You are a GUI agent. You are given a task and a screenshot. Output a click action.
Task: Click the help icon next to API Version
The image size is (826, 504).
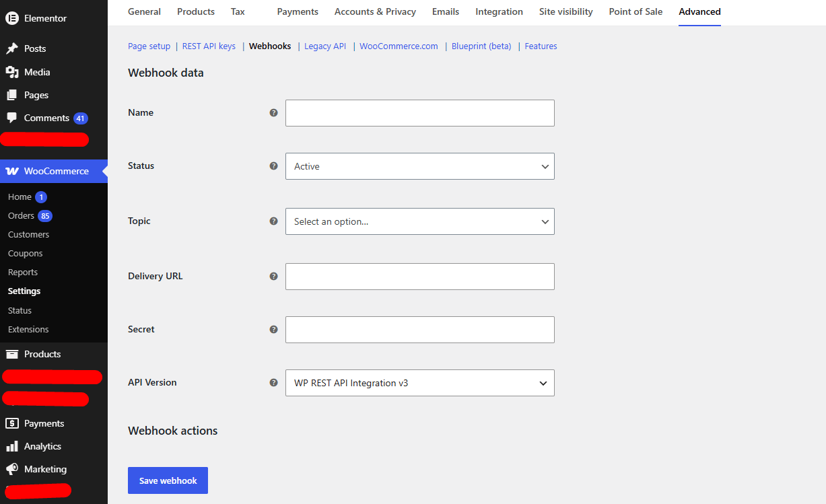[273, 382]
